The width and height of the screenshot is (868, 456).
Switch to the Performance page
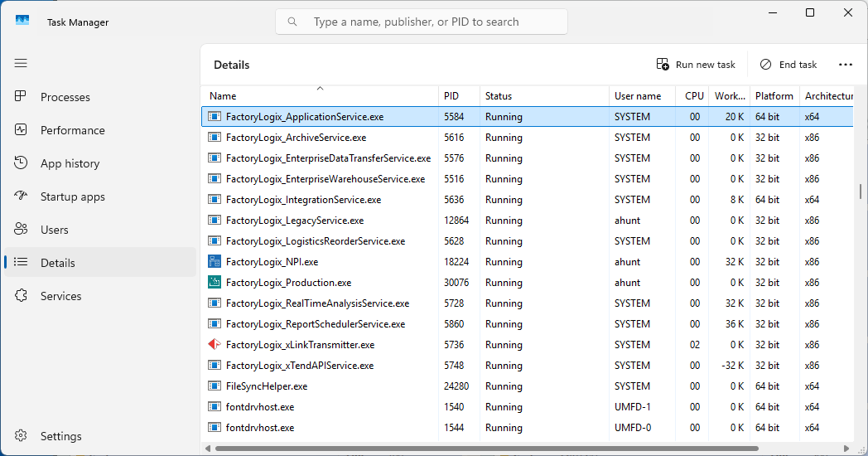[100, 130]
